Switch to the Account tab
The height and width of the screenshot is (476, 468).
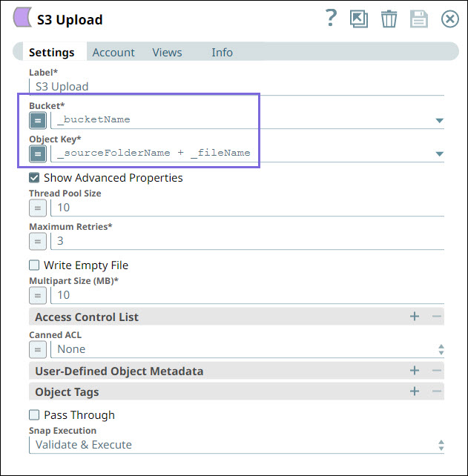pyautogui.click(x=113, y=53)
